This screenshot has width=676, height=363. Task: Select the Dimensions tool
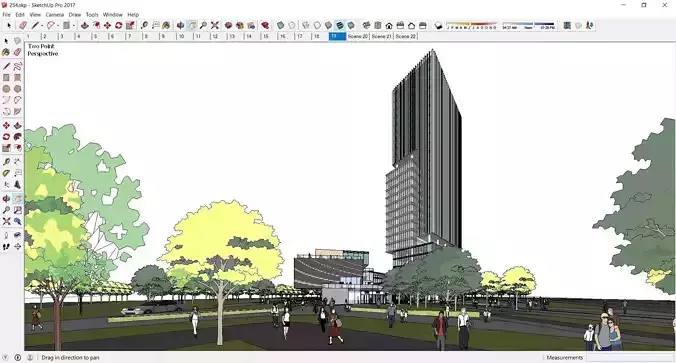17,162
